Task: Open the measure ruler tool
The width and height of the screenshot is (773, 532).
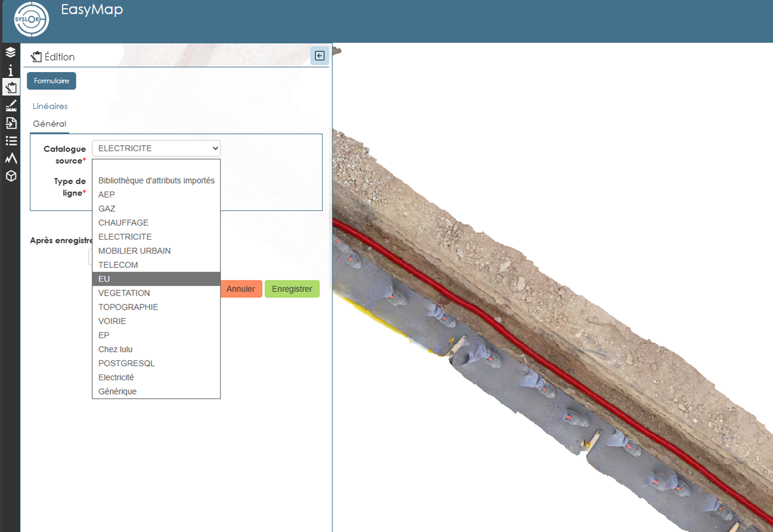Action: [x=11, y=105]
